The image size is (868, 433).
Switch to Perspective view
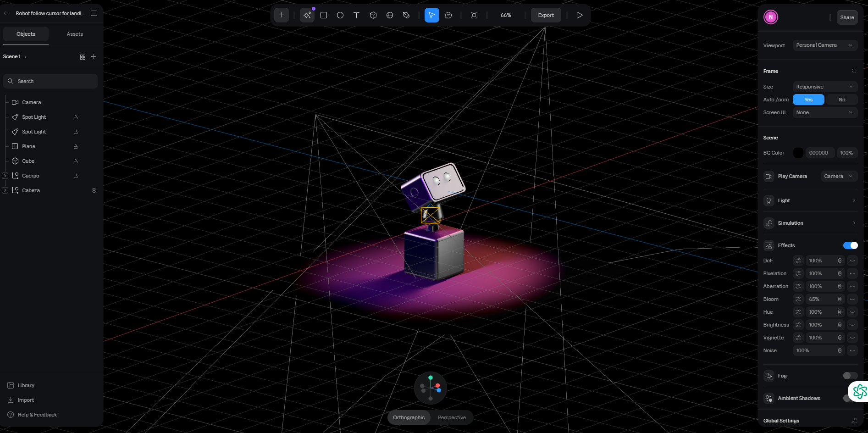pos(452,417)
